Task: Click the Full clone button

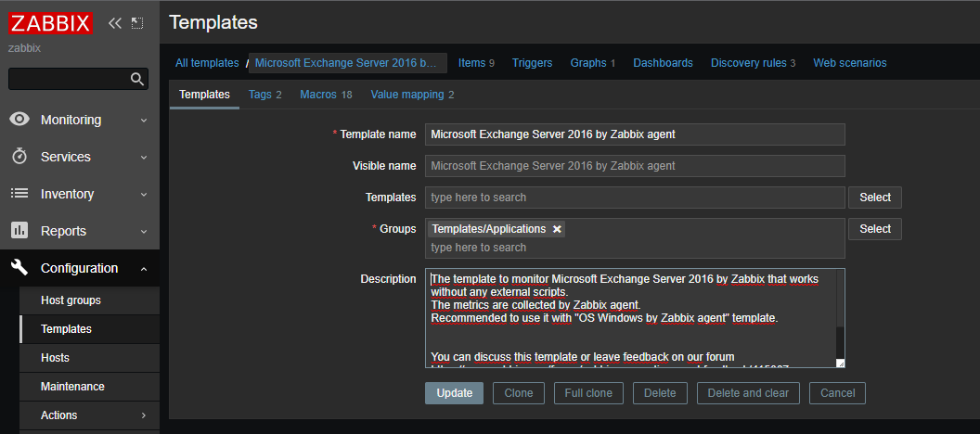Action: 588,393
